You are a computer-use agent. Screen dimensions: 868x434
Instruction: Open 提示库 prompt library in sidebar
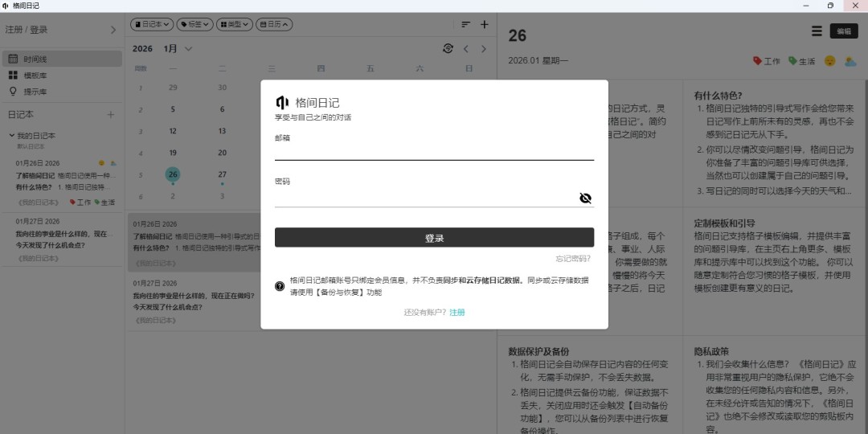[62, 92]
